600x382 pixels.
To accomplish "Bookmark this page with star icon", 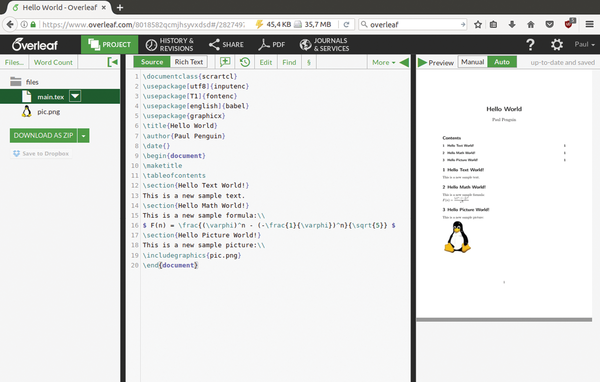I will (478, 24).
